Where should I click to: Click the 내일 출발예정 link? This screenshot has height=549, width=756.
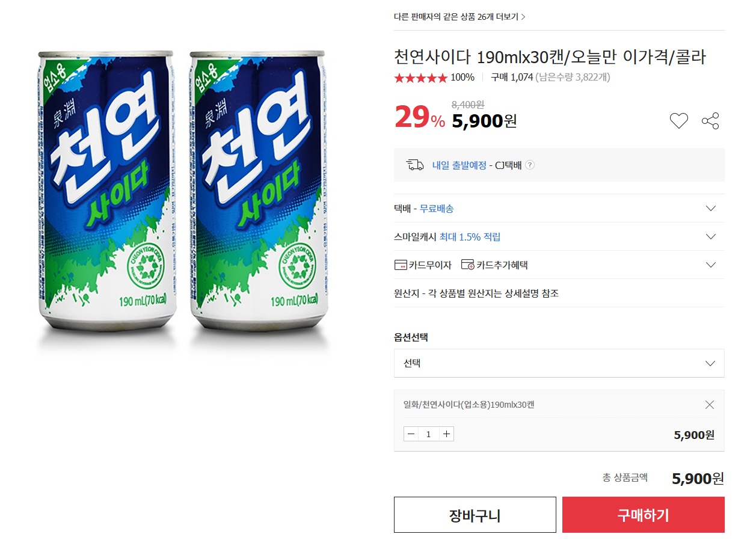(459, 165)
